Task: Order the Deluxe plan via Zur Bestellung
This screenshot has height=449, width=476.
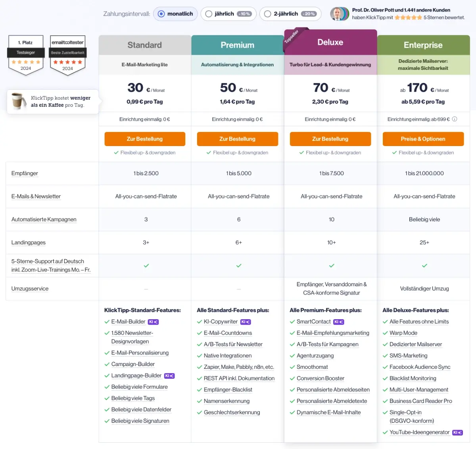Action: [330, 139]
